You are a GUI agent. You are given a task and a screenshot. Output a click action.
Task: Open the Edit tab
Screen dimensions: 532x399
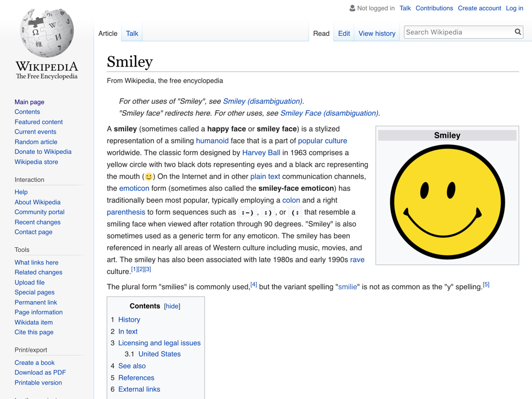tap(344, 33)
